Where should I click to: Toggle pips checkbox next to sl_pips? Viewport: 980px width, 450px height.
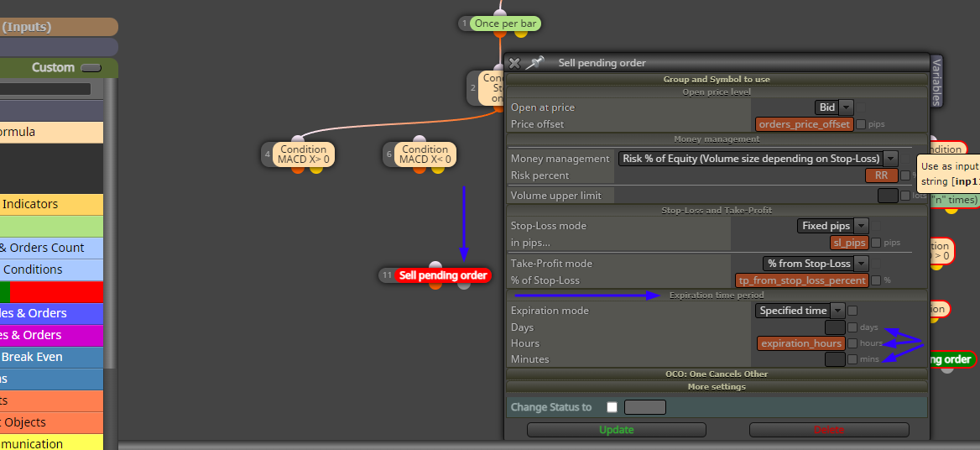(876, 243)
